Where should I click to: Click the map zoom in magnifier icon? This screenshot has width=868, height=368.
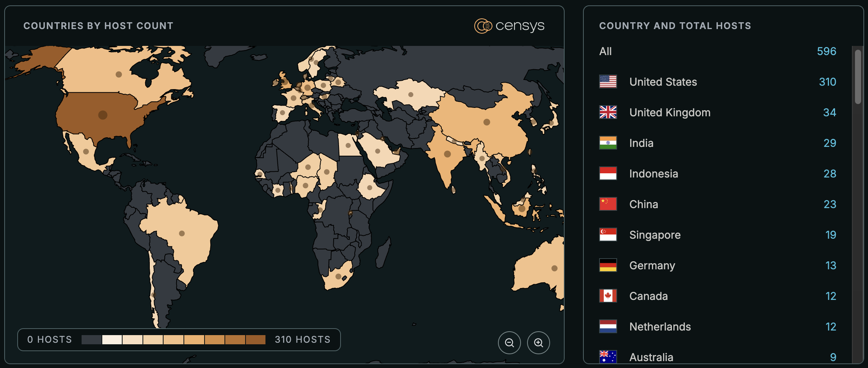[x=538, y=343]
